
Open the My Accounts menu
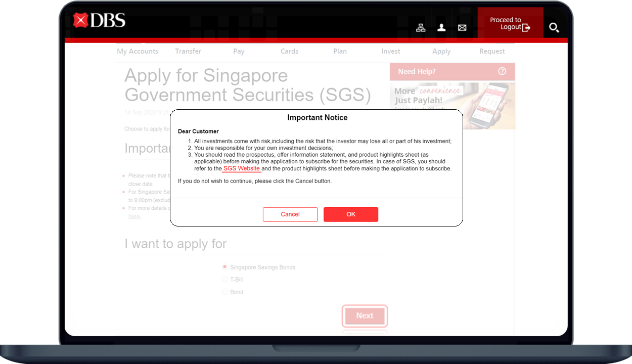(138, 51)
